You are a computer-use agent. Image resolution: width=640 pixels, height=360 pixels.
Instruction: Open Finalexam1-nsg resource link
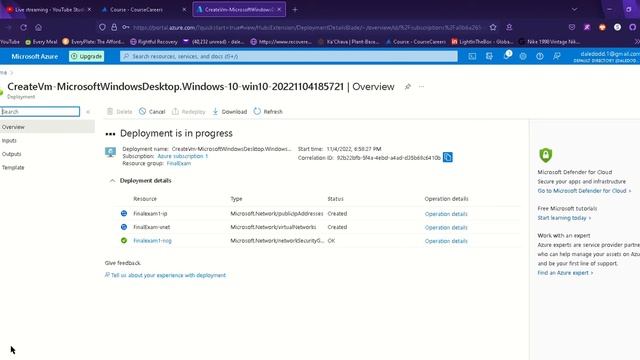152,240
